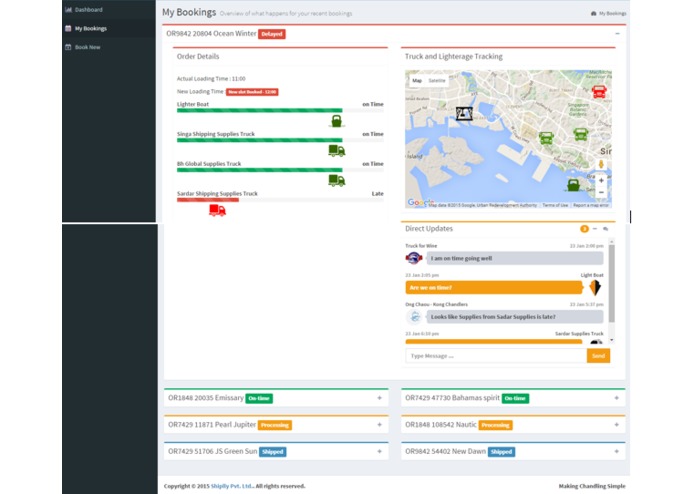
Task: Click the Delayed status badge
Action: click(272, 34)
